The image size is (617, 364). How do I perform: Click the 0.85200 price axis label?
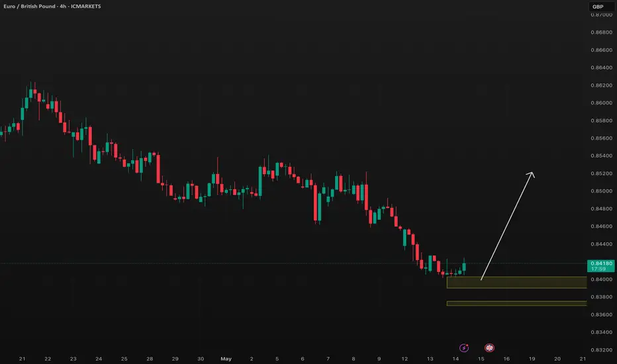(601, 173)
